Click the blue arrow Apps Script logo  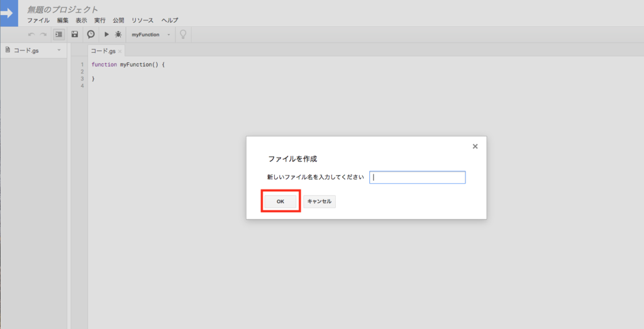[x=9, y=13]
